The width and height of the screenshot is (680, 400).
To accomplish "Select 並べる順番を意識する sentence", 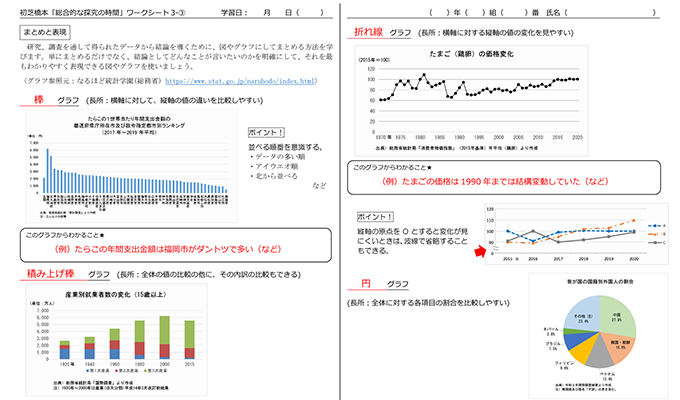I will [x=285, y=147].
